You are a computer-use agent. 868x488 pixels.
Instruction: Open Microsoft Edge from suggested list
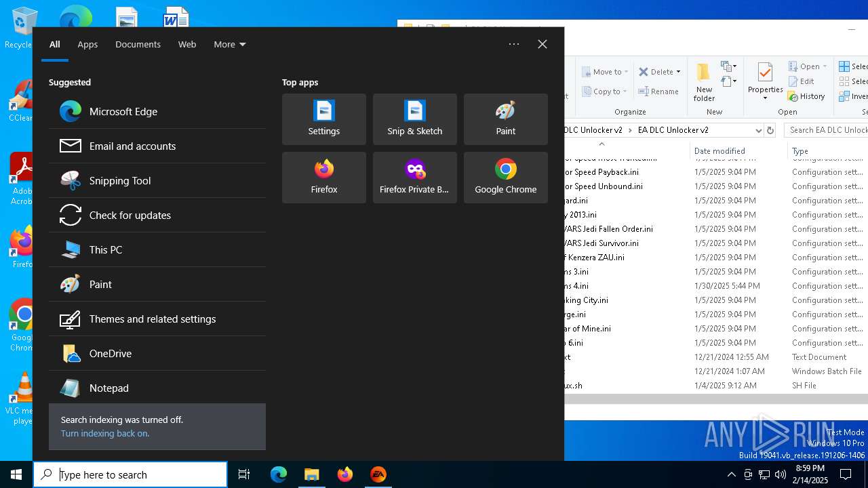coord(157,111)
